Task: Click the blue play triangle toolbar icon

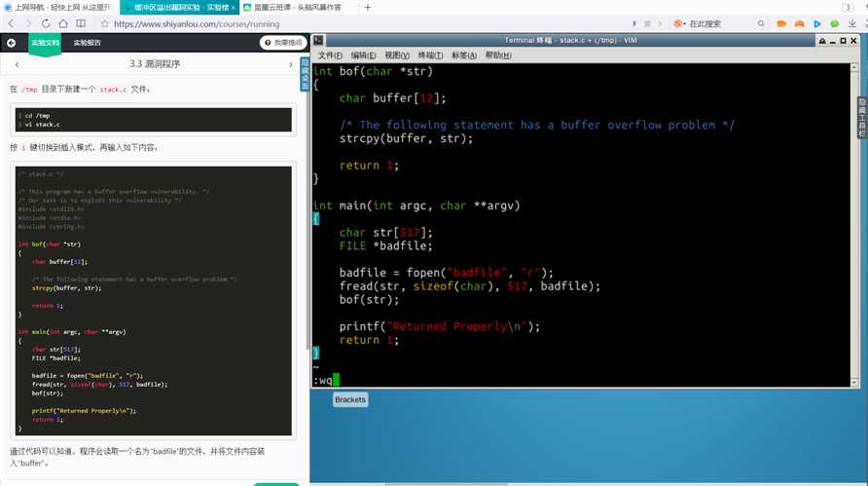Action: click(817, 23)
